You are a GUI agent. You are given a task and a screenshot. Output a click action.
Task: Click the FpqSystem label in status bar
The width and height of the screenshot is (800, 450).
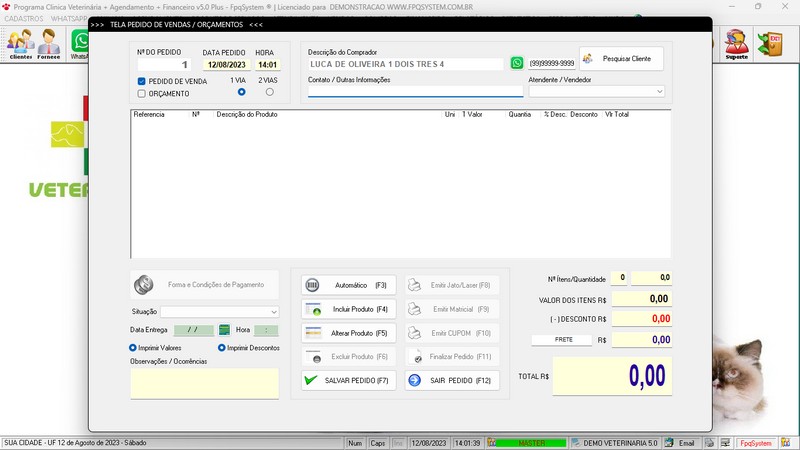(x=756, y=443)
